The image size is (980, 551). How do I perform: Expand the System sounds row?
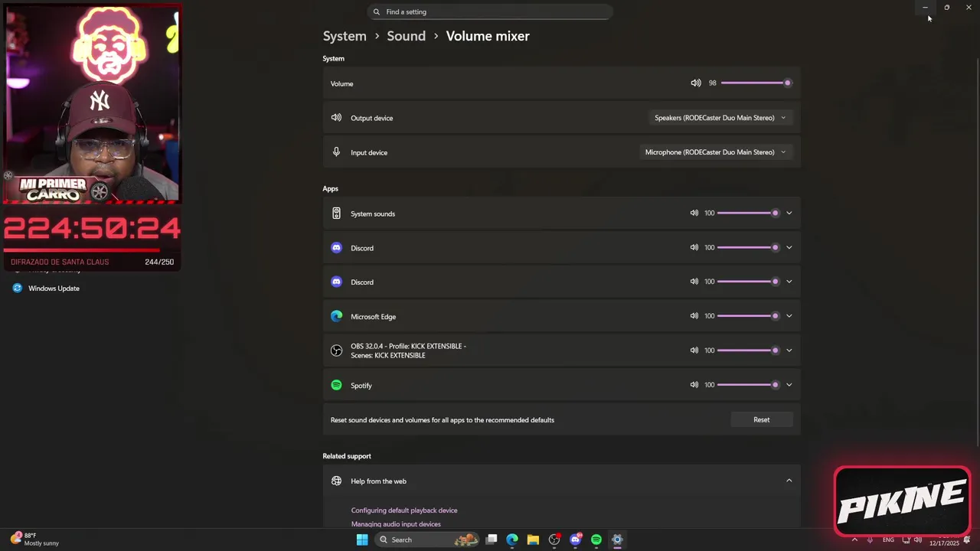pyautogui.click(x=789, y=213)
